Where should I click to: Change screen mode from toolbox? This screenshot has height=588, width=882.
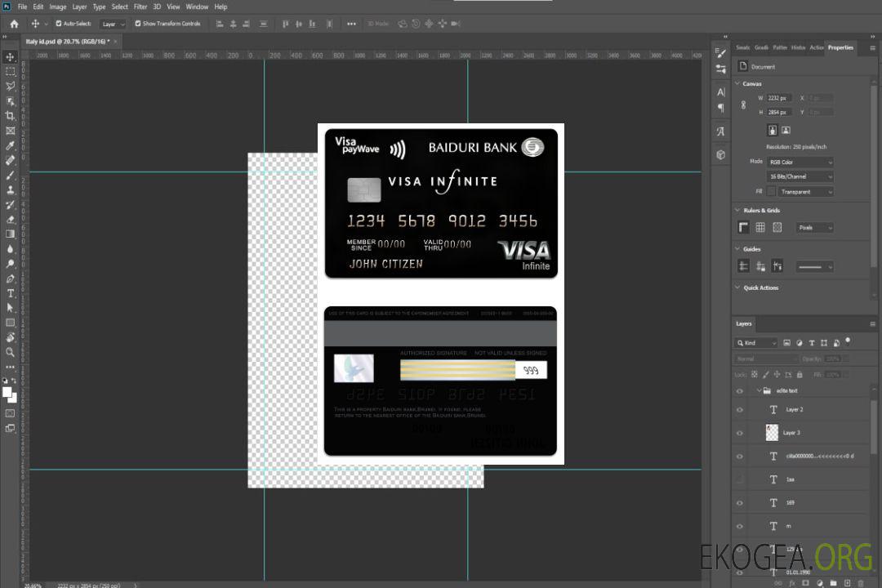click(10, 428)
